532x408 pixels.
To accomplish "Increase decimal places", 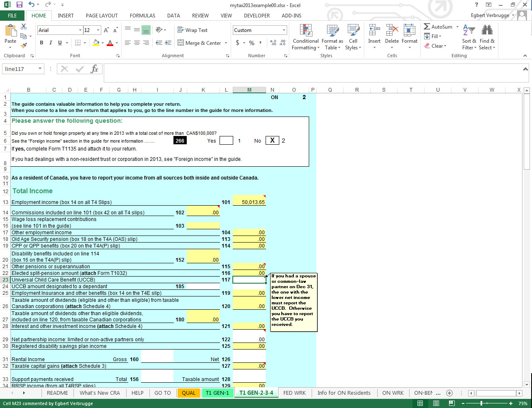I will point(273,43).
